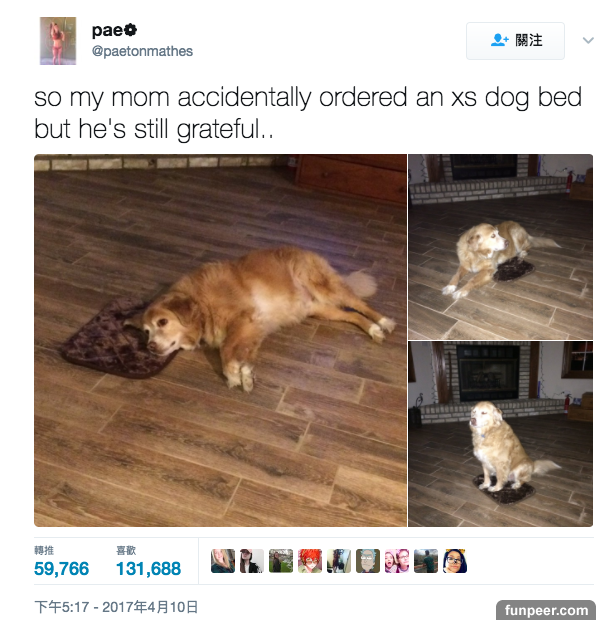The width and height of the screenshot is (616, 620).
Task: Open the bottom-right photo of the dog sitting on the bed
Action: pyautogui.click(x=501, y=434)
